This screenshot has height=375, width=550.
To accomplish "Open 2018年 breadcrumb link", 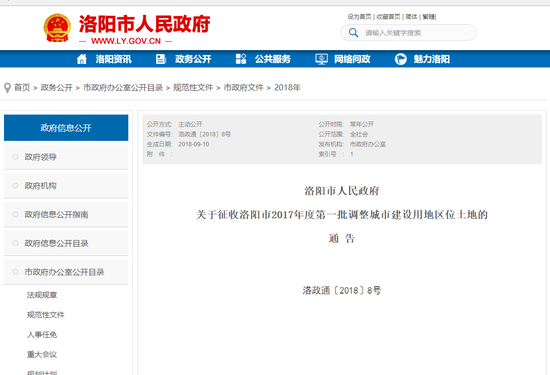I will pos(287,88).
